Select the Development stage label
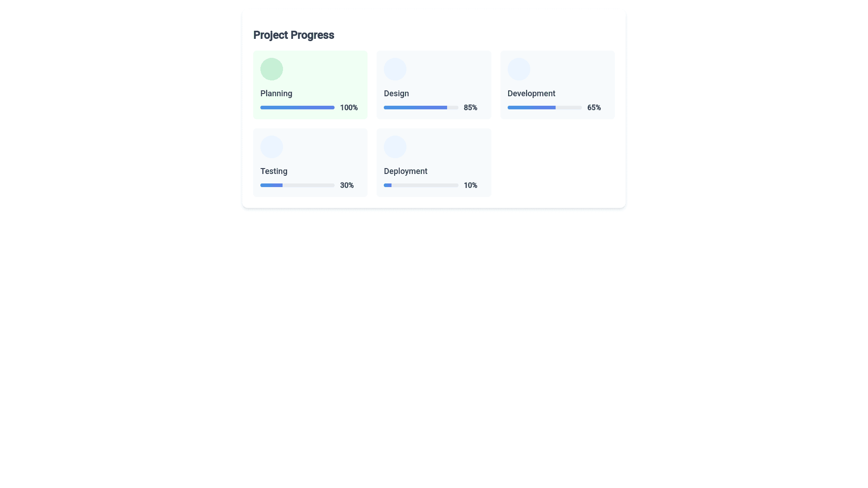The height and width of the screenshot is (488, 868). [x=531, y=94]
